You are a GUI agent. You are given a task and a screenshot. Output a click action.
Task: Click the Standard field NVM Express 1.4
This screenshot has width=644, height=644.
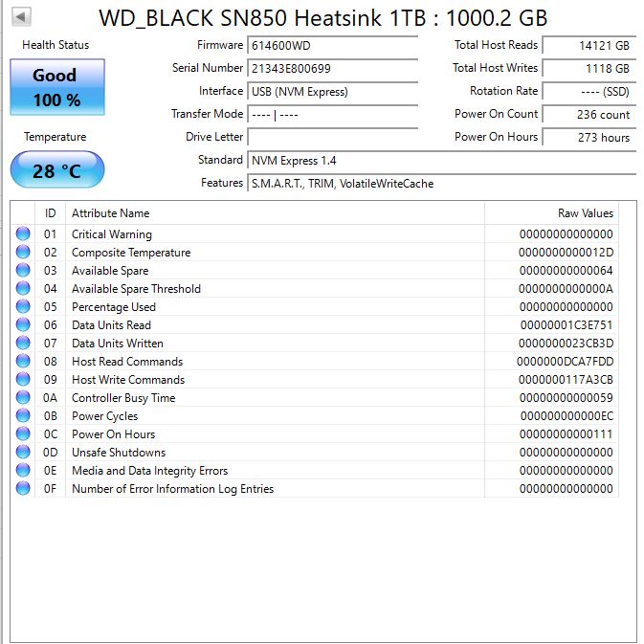point(441,160)
